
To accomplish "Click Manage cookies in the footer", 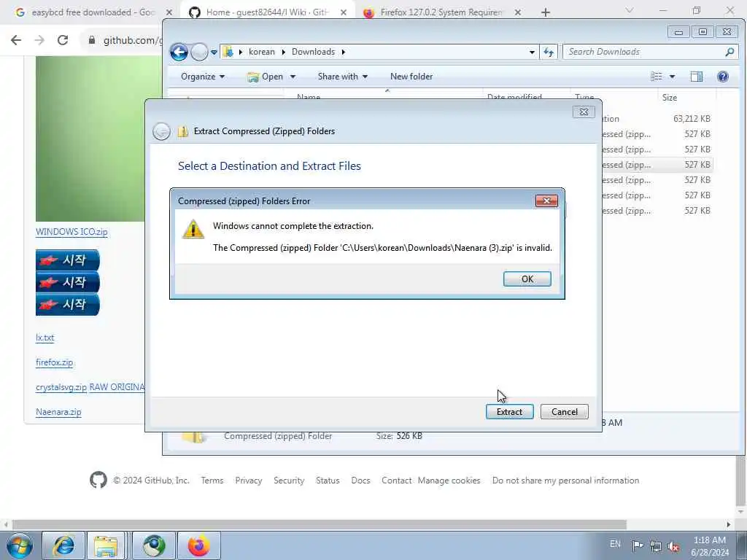I will 449,481.
